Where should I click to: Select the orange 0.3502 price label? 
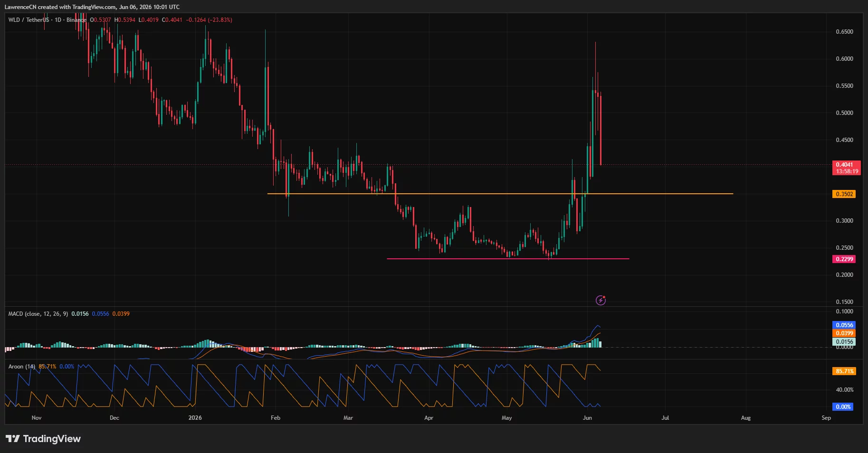pyautogui.click(x=844, y=194)
